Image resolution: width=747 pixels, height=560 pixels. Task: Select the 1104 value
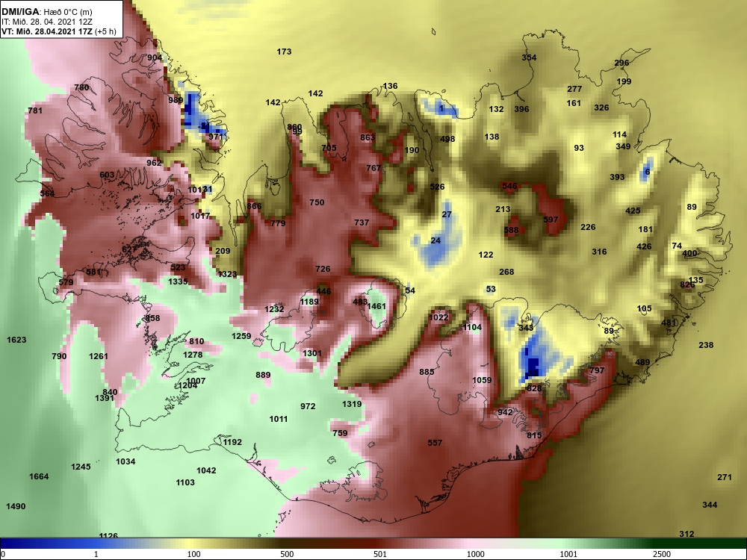[472, 327]
